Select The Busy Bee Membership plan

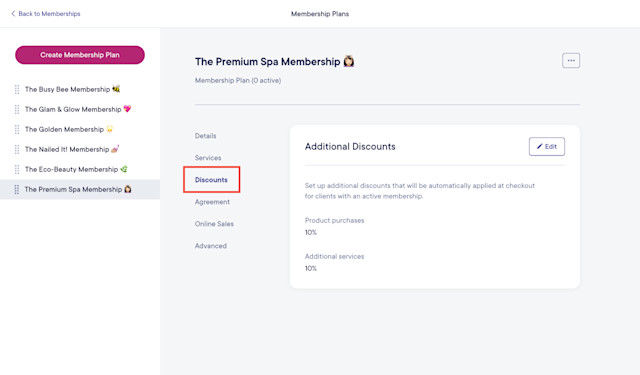(72, 89)
